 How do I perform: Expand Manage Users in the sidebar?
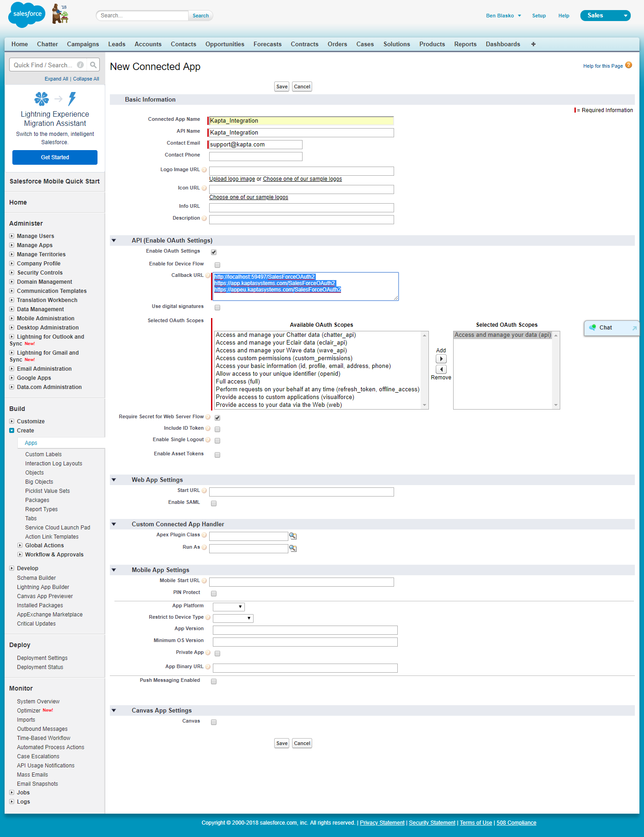click(x=12, y=236)
